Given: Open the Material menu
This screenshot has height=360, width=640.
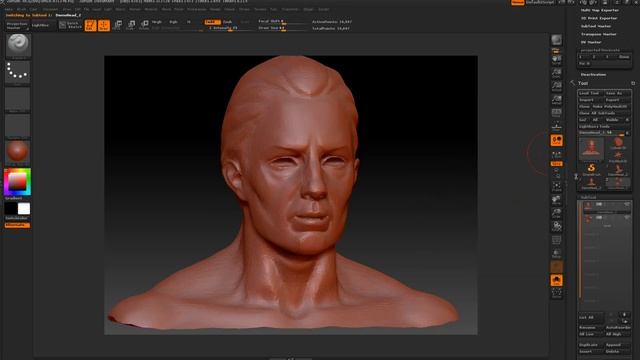Looking at the screenshot, I should [151, 9].
